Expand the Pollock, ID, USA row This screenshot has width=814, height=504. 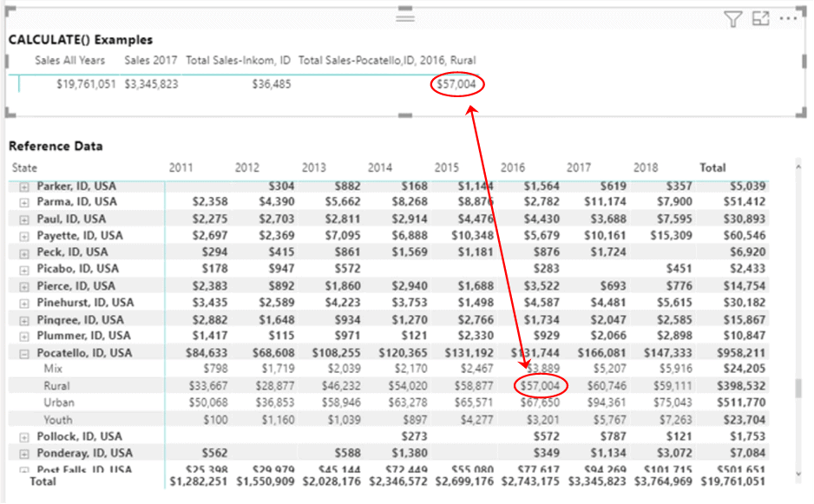(24, 437)
